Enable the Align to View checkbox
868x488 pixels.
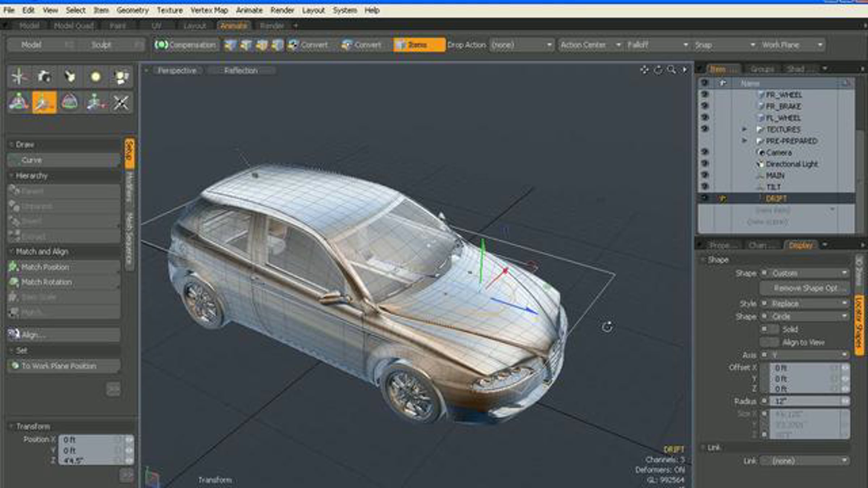pyautogui.click(x=769, y=342)
